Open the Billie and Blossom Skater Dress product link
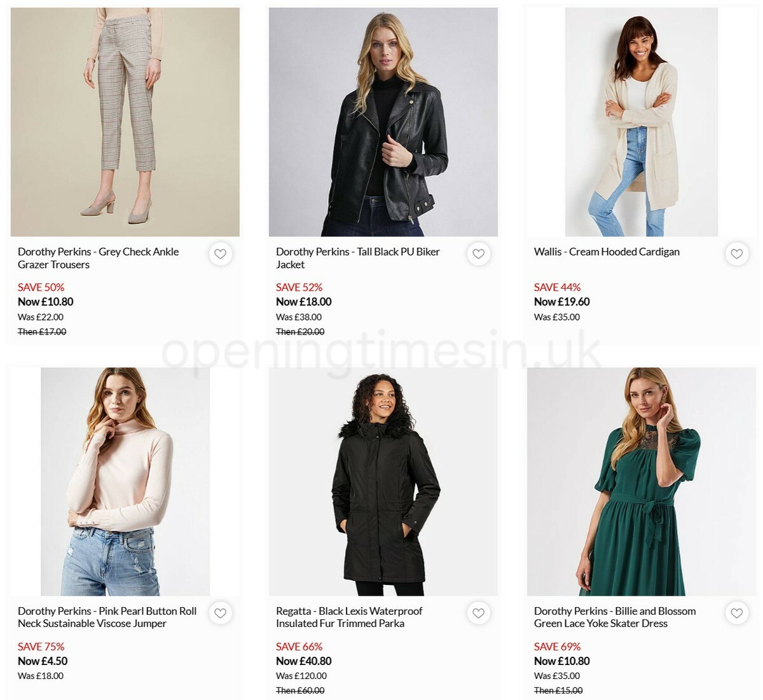Screen dimensions: 763x700 pyautogui.click(x=614, y=617)
